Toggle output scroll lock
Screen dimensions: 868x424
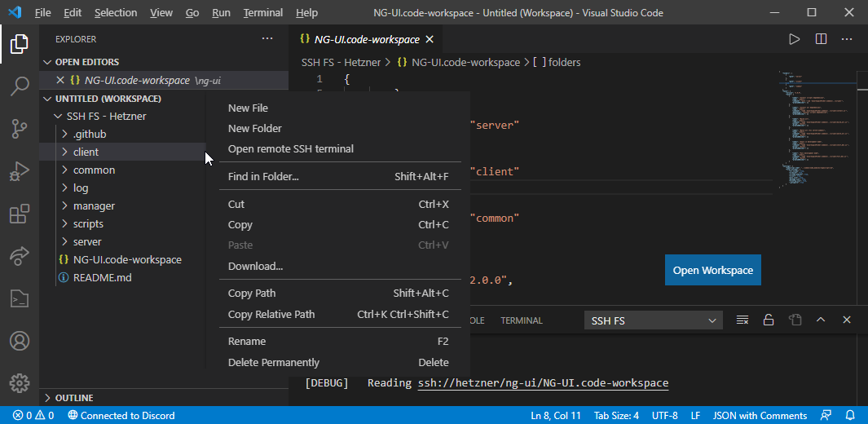pos(769,320)
